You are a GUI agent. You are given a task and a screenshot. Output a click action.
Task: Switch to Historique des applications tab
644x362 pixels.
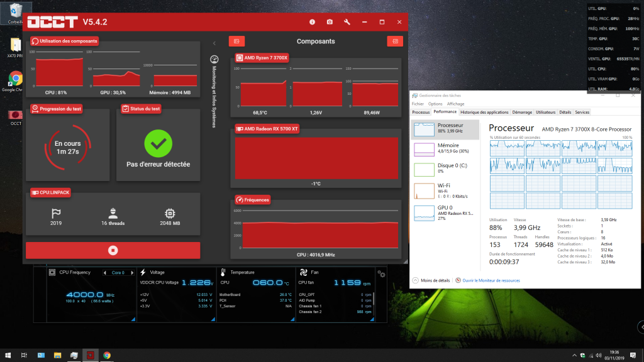(484, 112)
